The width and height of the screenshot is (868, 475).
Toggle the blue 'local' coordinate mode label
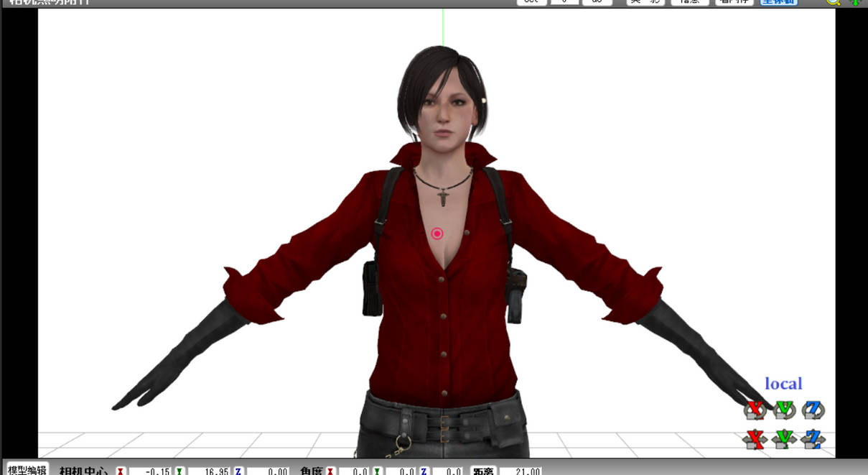tap(783, 384)
